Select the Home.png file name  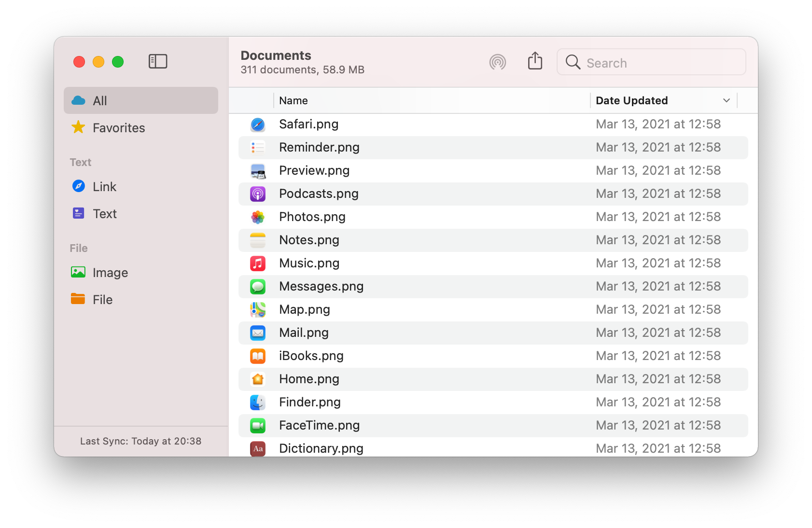click(309, 379)
